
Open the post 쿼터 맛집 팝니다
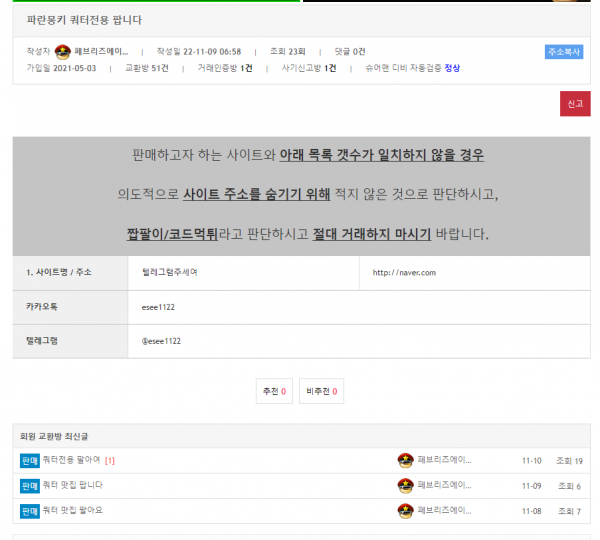pos(73,485)
